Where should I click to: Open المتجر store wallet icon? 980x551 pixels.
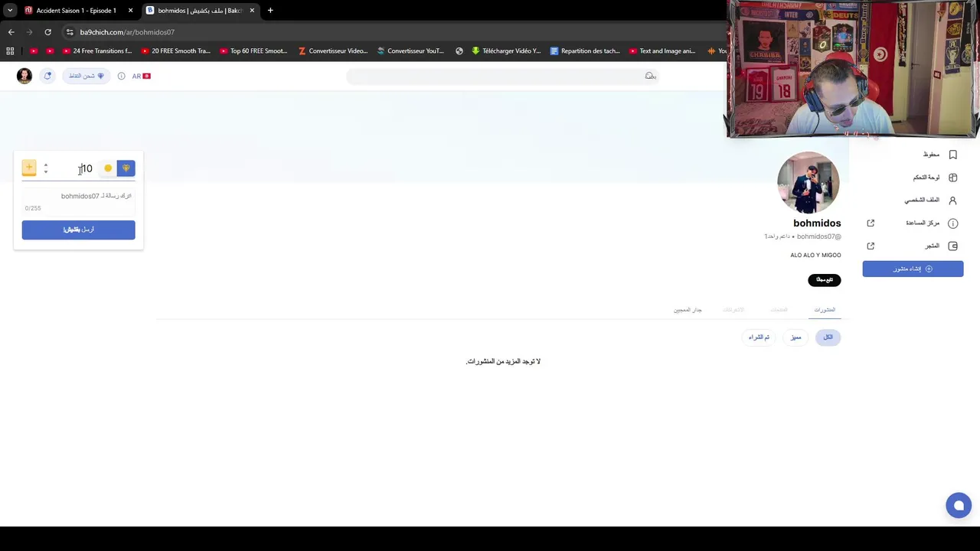click(952, 246)
